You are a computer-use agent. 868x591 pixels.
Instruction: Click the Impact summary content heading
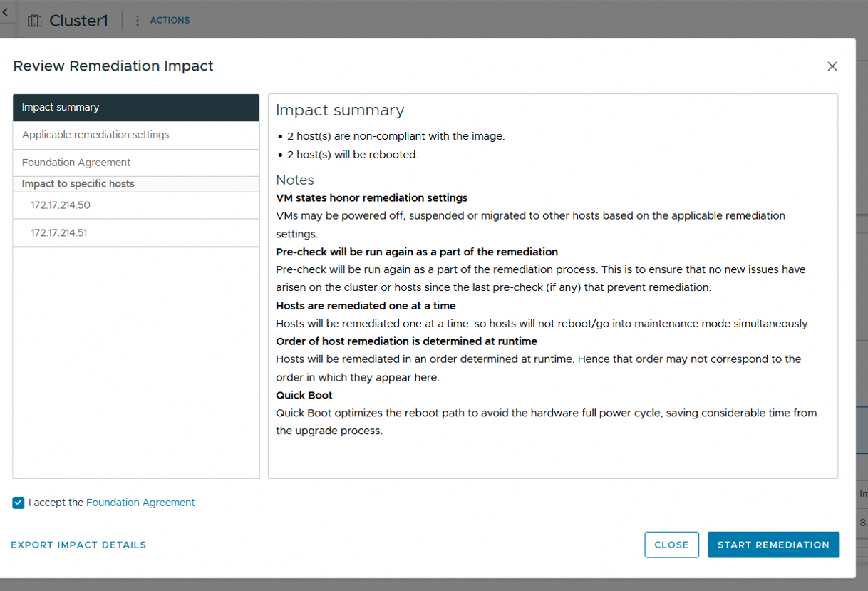coord(340,111)
